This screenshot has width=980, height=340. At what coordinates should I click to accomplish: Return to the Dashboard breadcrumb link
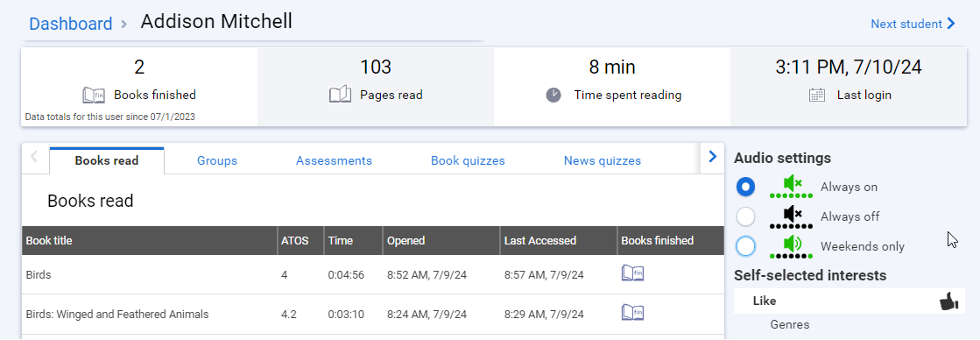(71, 24)
